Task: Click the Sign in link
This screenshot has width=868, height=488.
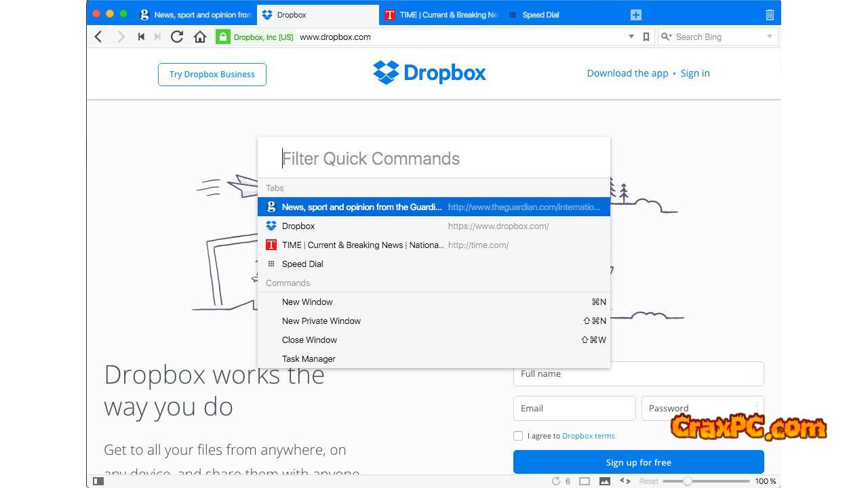Action: pos(695,73)
